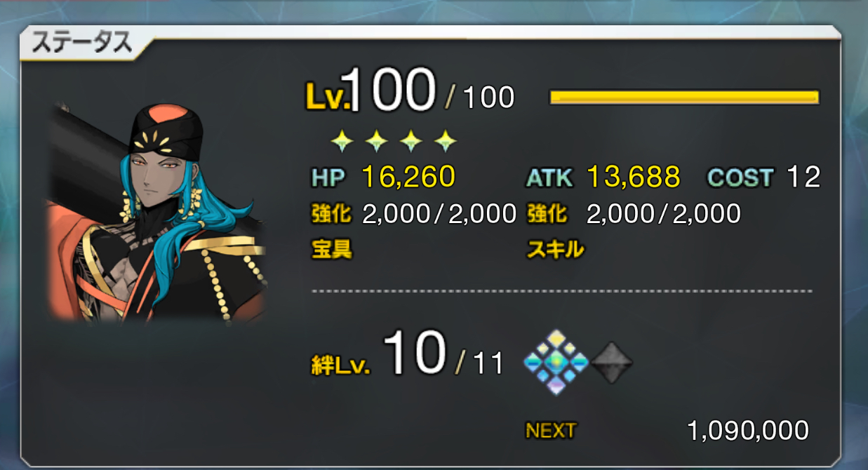Click the ATK value 13,688
The width and height of the screenshot is (868, 470).
[633, 177]
